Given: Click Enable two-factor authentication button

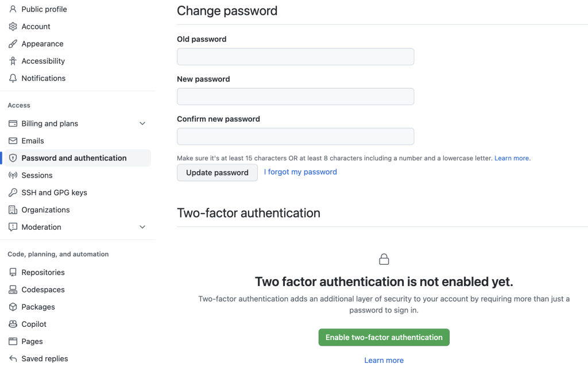Looking at the screenshot, I should click(384, 337).
